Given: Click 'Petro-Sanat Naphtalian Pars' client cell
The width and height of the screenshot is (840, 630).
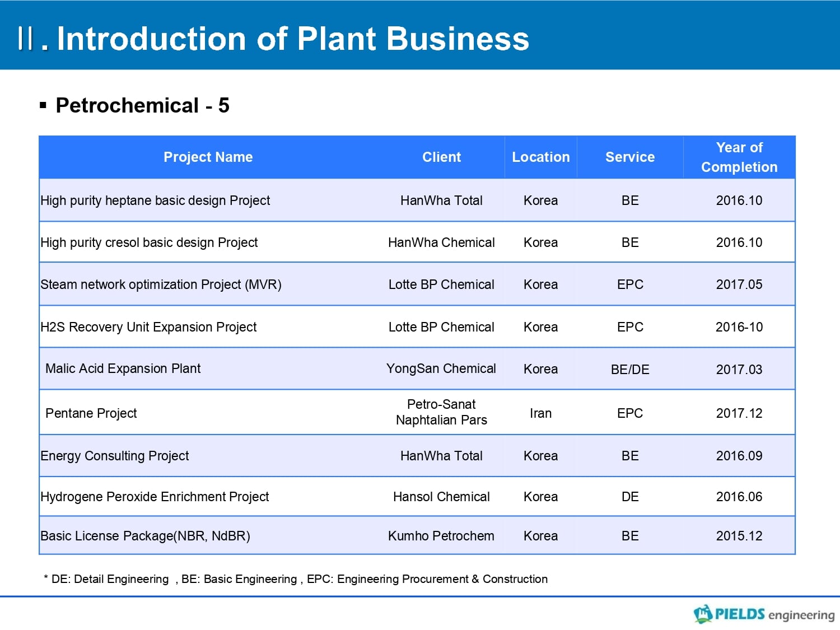Looking at the screenshot, I should pyautogui.click(x=441, y=412).
